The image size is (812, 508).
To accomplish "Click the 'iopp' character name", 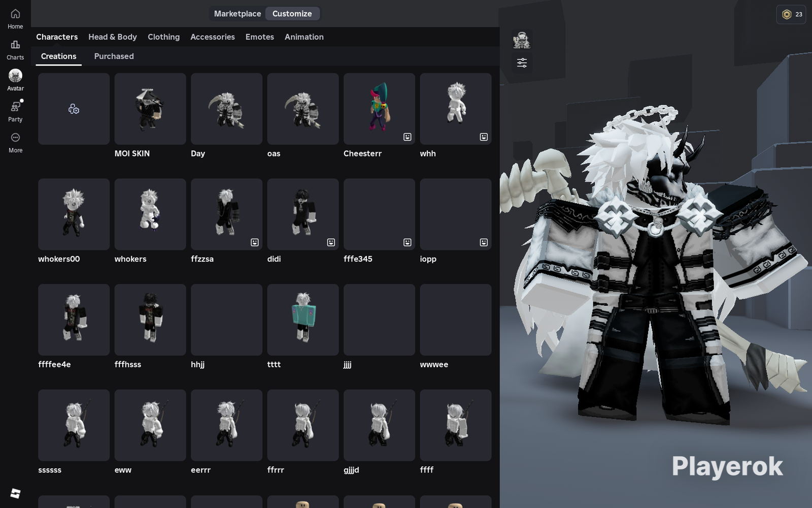I will 428,259.
